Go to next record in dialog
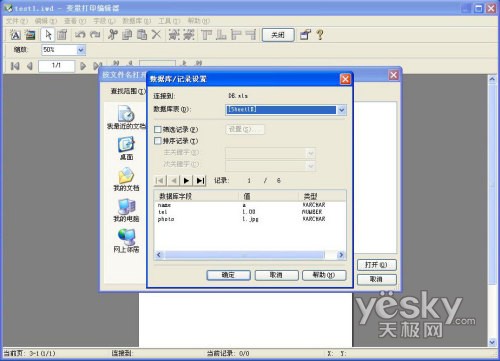This screenshot has height=361, width=500. click(x=186, y=181)
